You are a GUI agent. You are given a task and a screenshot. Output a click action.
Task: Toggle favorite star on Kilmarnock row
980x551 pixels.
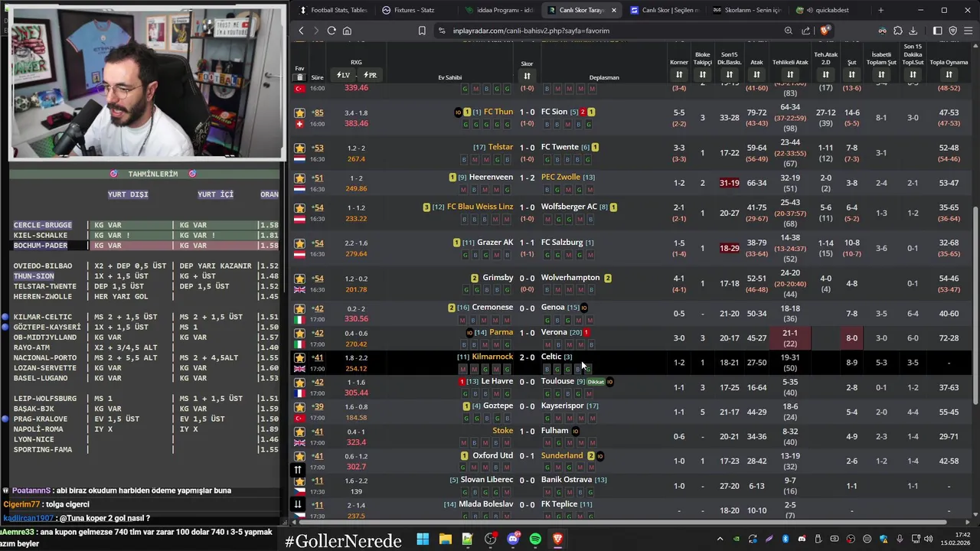pyautogui.click(x=299, y=357)
